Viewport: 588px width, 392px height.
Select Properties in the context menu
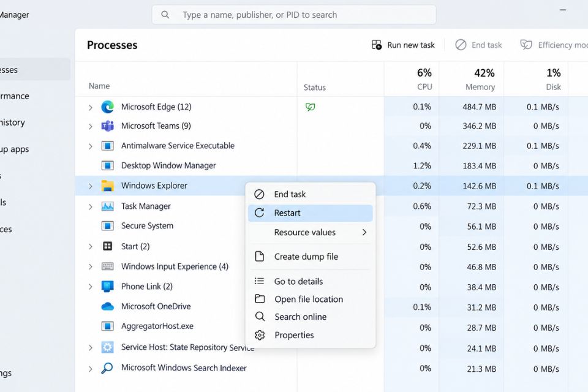coord(311,335)
